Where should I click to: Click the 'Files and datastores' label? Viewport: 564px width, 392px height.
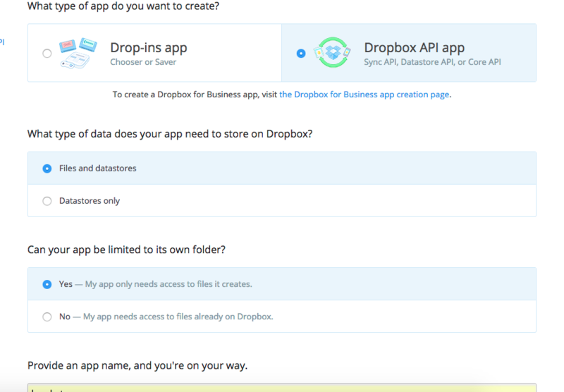[98, 169]
